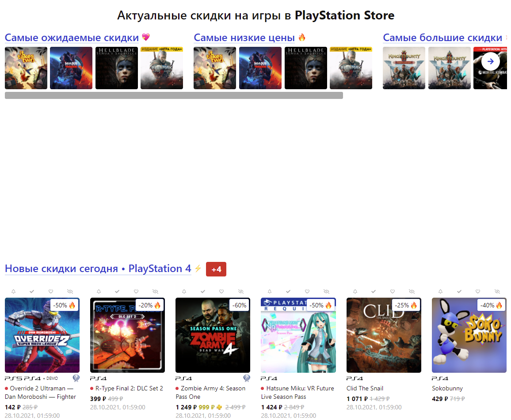This screenshot has height=420, width=511.
Task: Select the heart wishlist icon above Sokobunny
Action: click(477, 291)
